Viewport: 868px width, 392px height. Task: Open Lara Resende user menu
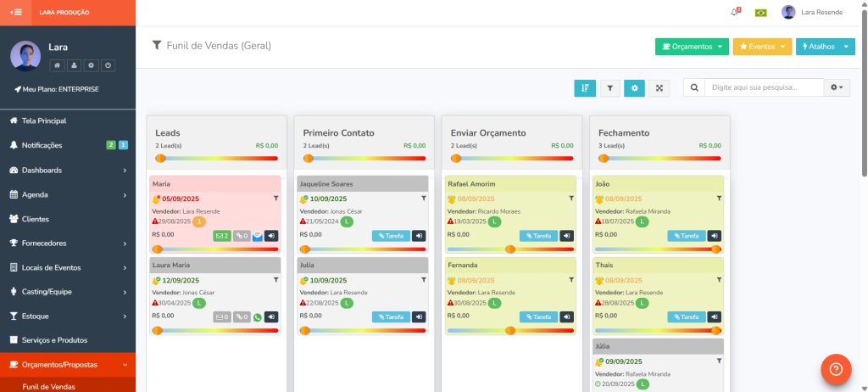812,12
